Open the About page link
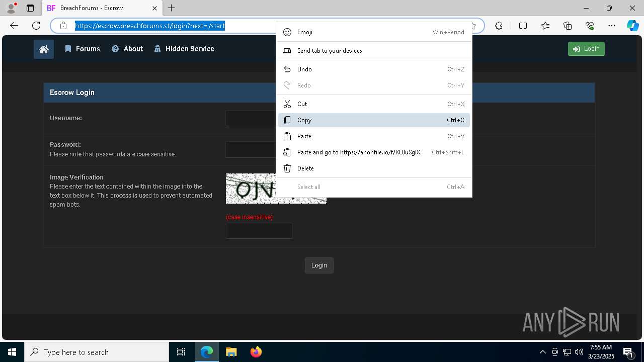The width and height of the screenshot is (644, 362). point(127,49)
